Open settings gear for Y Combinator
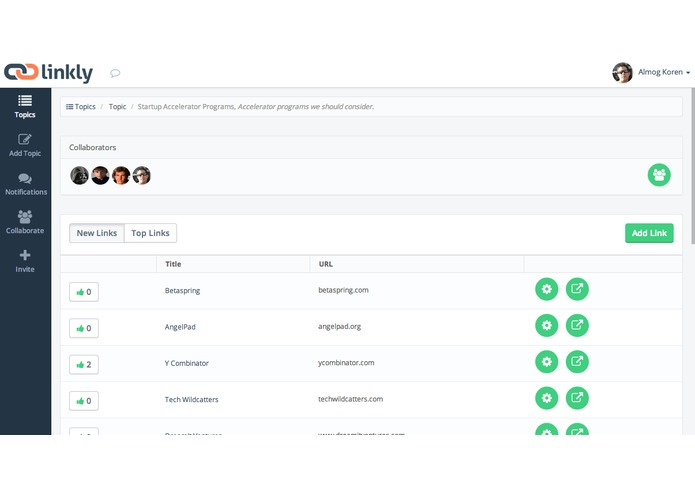695x494 pixels. coord(547,362)
